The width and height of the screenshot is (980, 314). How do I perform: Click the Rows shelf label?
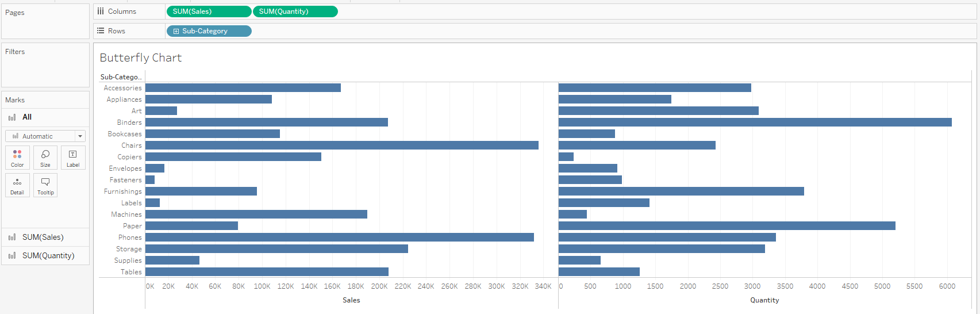click(x=117, y=31)
